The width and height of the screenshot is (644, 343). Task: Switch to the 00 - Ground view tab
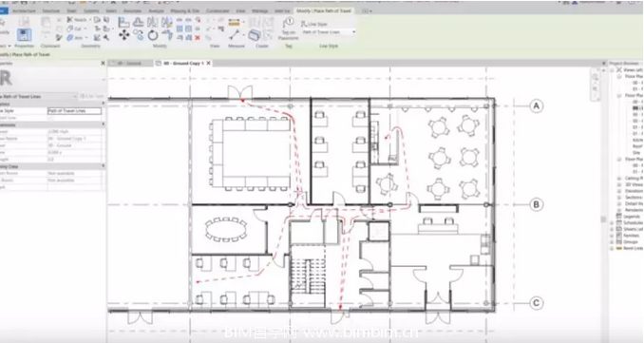pos(129,64)
